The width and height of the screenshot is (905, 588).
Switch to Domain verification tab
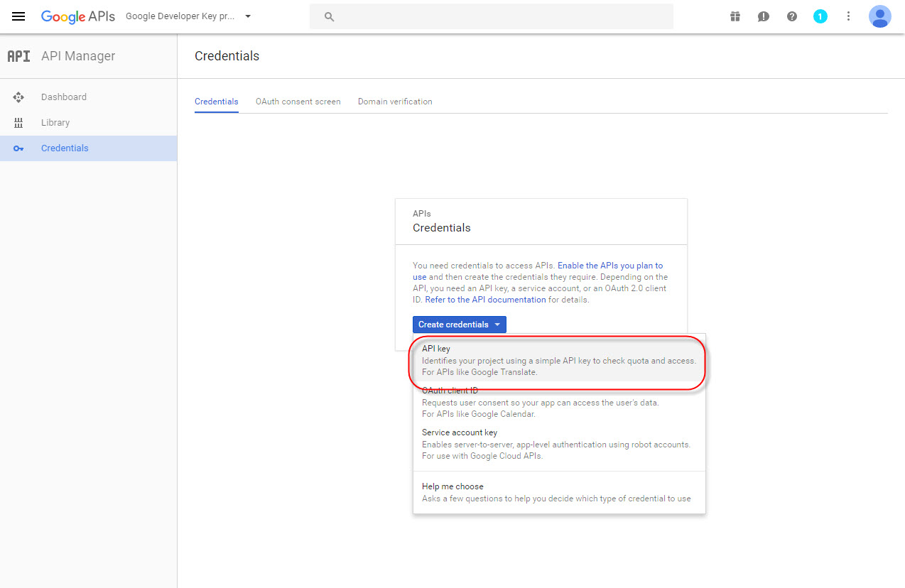[x=395, y=102]
